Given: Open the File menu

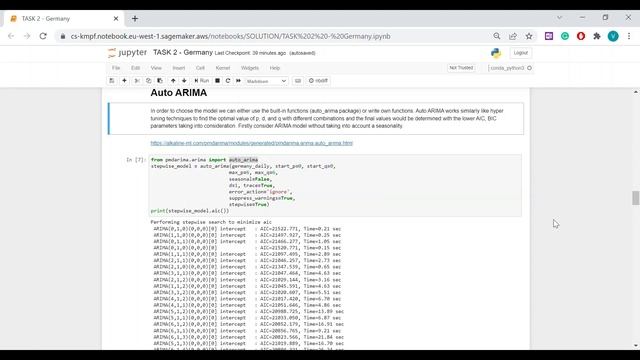Looking at the screenshot, I should [116, 68].
